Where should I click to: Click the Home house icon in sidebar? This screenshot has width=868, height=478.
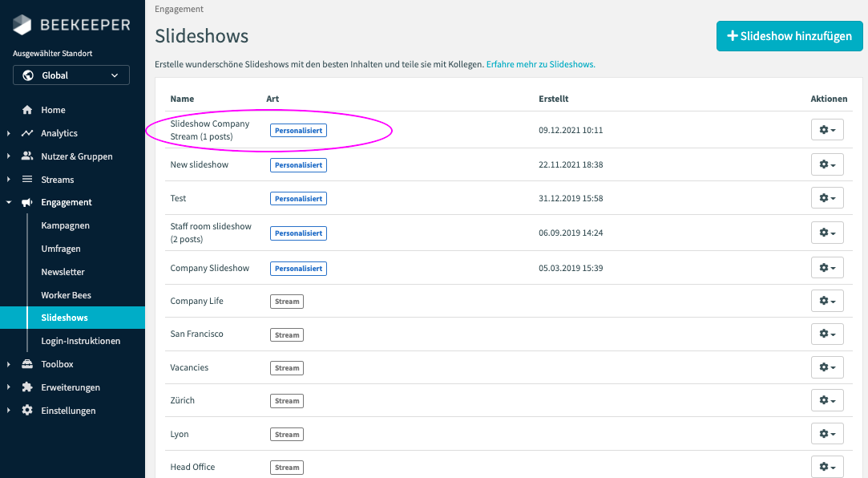27,110
